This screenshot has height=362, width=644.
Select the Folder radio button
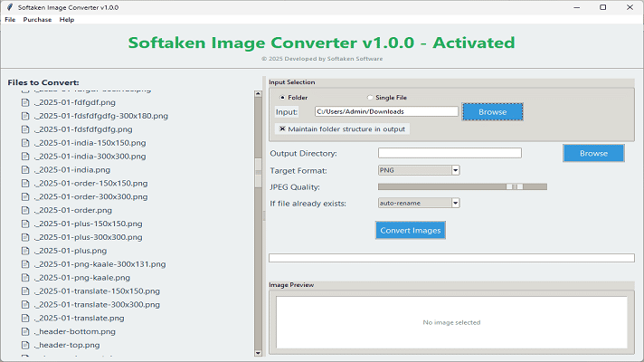[282, 98]
